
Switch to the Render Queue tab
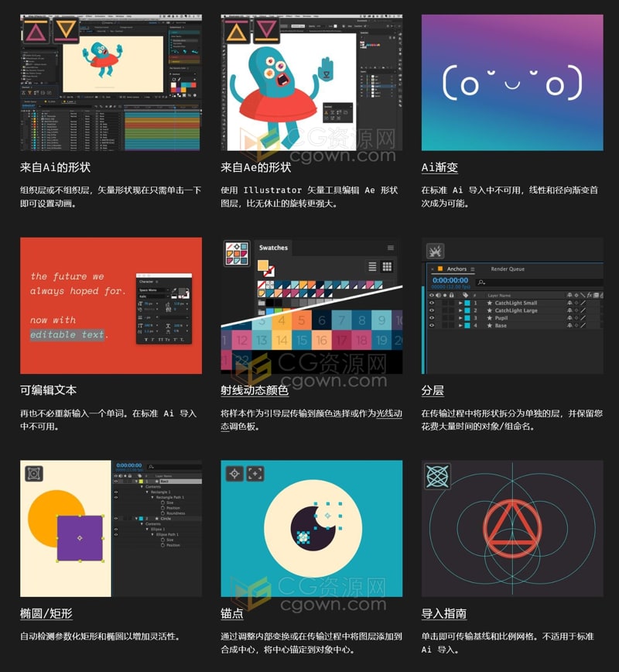[x=508, y=269]
